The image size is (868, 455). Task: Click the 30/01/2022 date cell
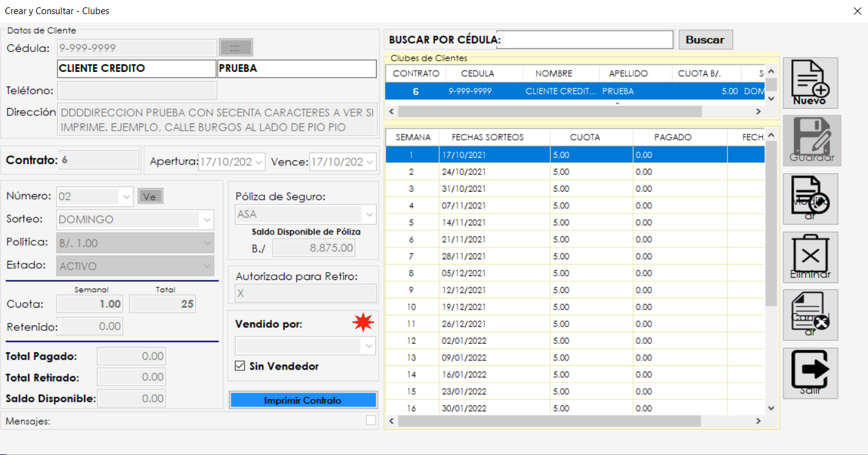pyautogui.click(x=494, y=408)
